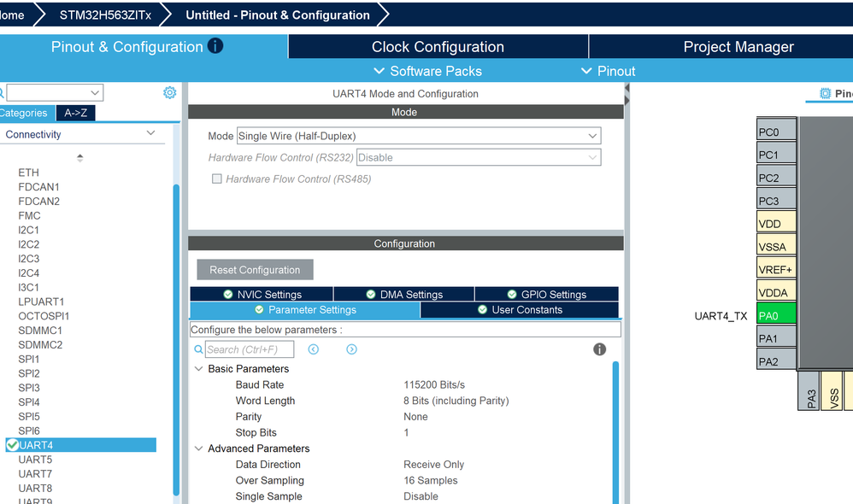Enable Hardware Flow Control (RS485) checkbox

tap(216, 179)
